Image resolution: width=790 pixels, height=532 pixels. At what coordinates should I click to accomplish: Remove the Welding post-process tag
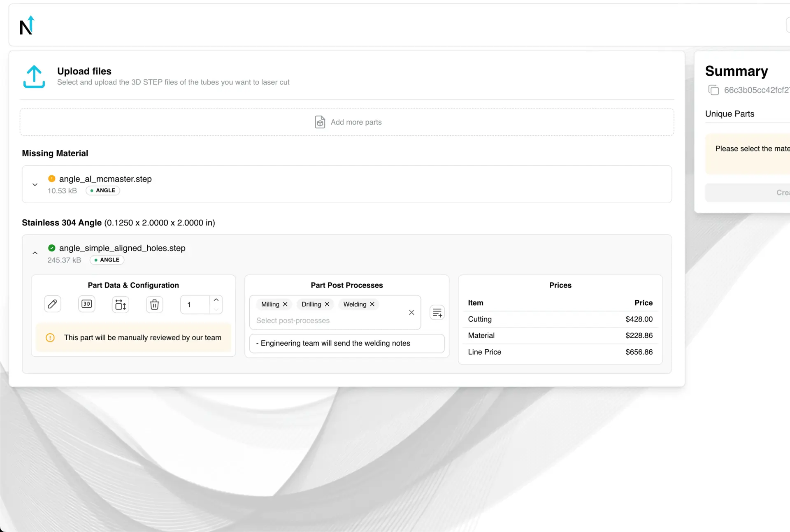(372, 304)
